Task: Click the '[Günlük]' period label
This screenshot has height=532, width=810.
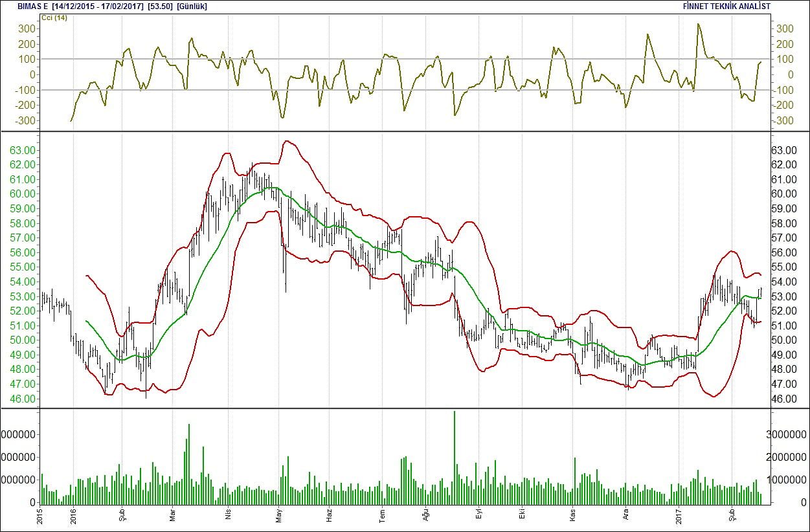Action: point(192,6)
